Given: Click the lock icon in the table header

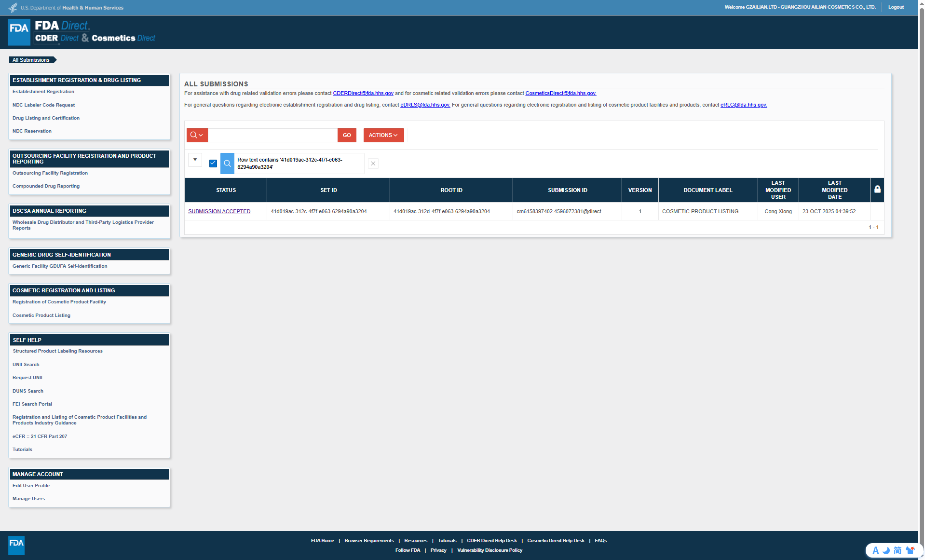Looking at the screenshot, I should pos(877,190).
